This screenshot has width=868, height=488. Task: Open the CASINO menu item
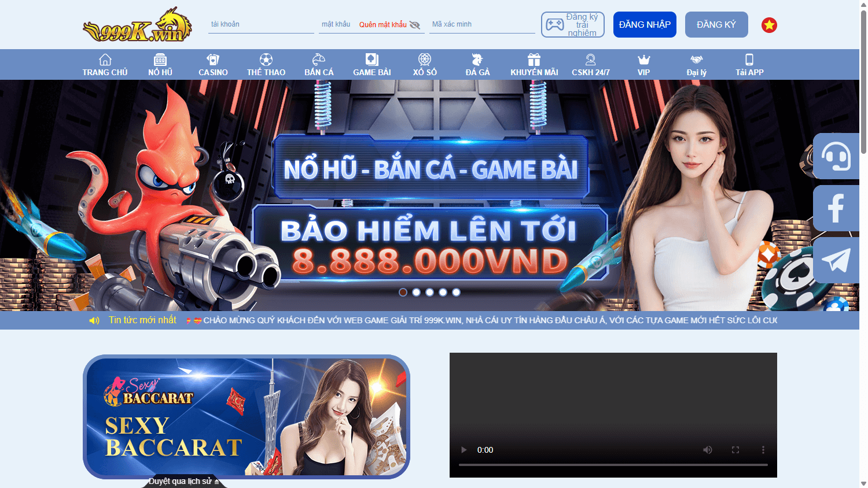click(213, 64)
